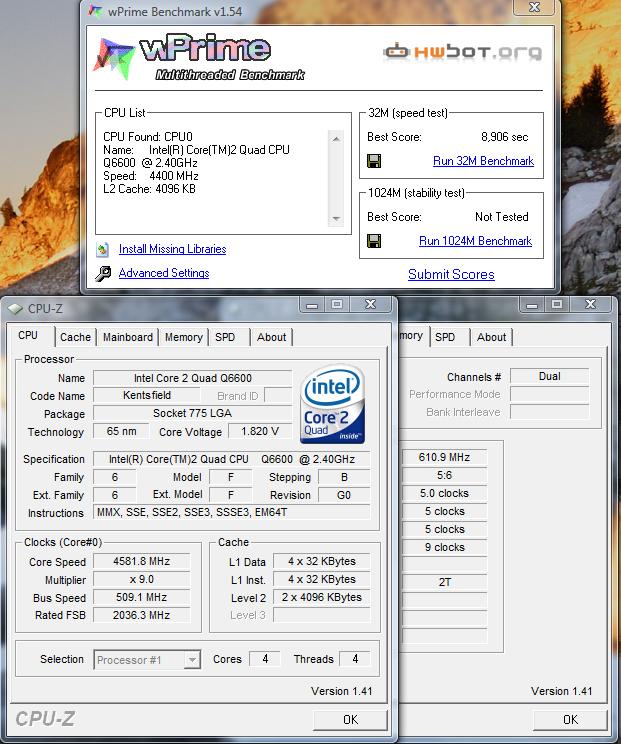
Task: Click the Channels # value Dual
Action: pos(549,376)
